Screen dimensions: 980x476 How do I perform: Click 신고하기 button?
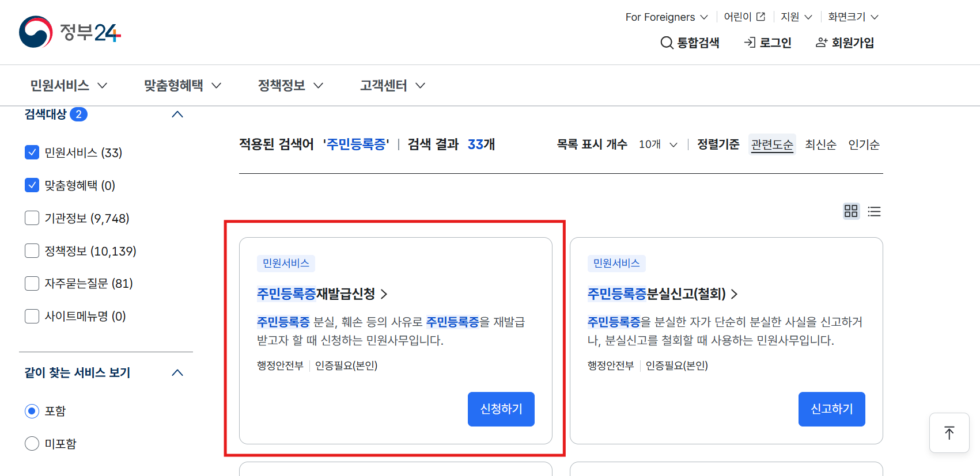coord(832,409)
